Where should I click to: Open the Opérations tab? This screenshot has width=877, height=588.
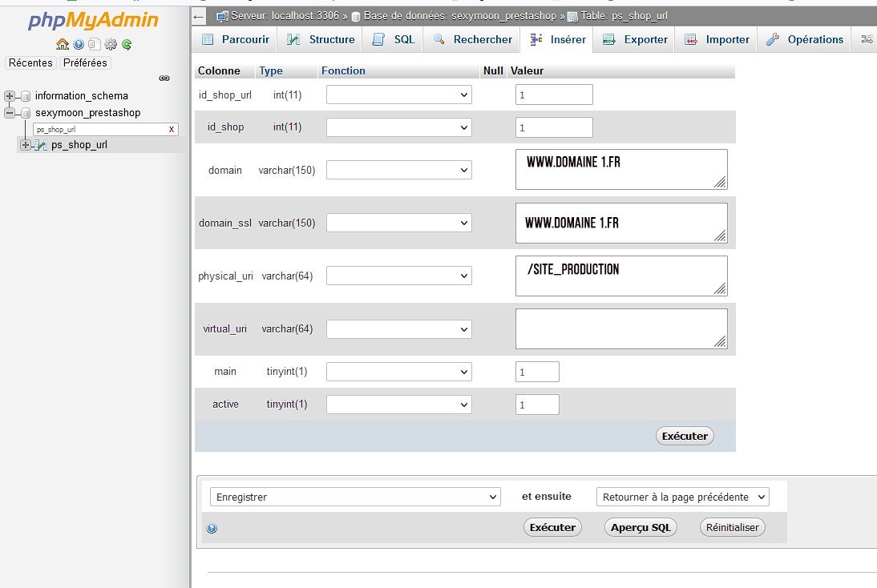pyautogui.click(x=804, y=39)
